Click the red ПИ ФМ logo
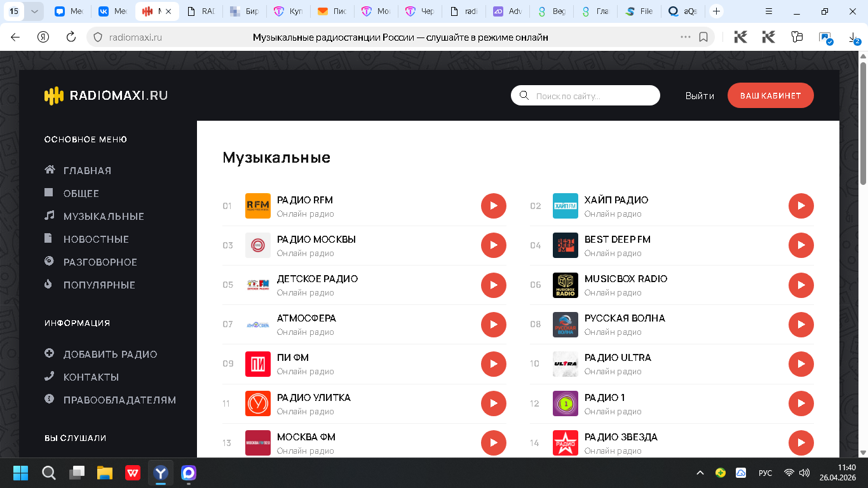 (x=258, y=364)
